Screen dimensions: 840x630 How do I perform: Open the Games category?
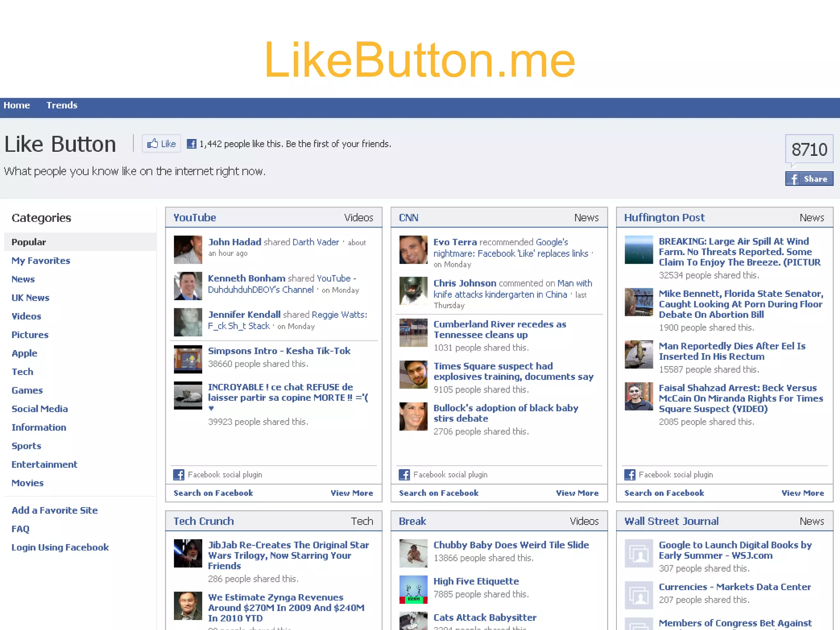pos(27,390)
